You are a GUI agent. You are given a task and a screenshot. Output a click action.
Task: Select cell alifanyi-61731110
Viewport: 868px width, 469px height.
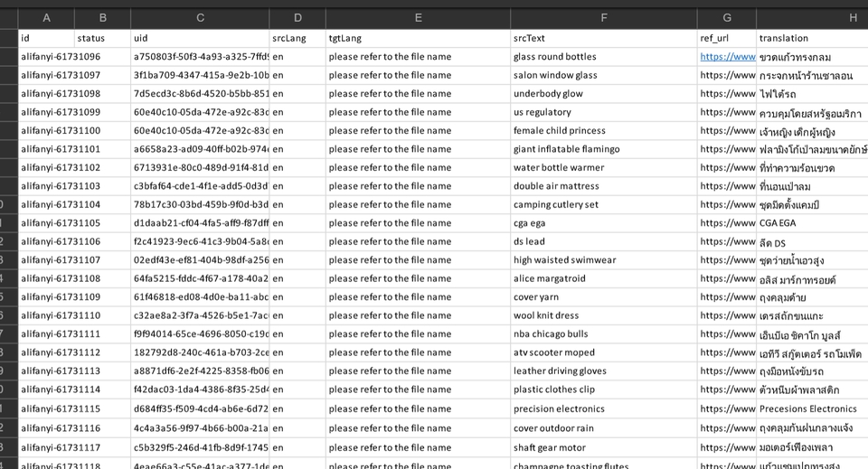[46, 315]
